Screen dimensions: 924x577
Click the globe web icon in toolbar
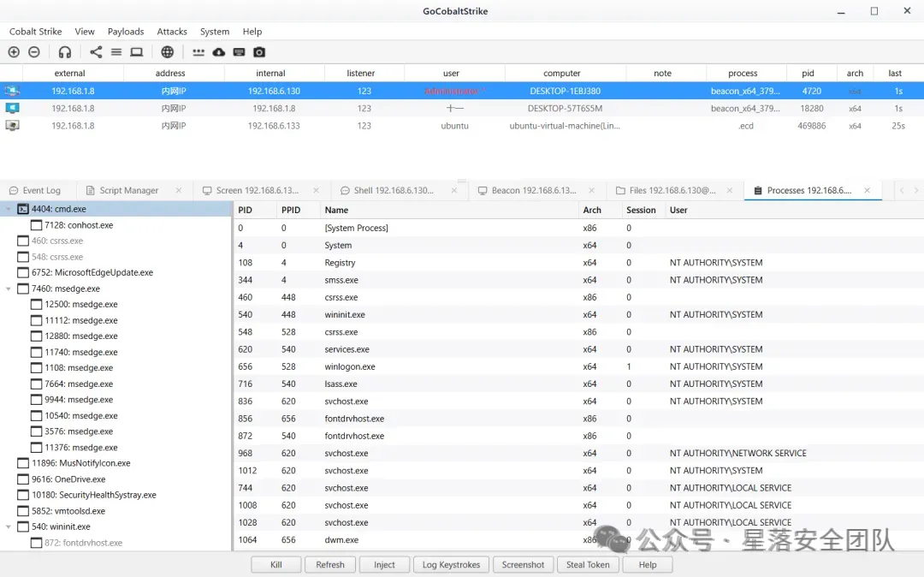click(168, 52)
